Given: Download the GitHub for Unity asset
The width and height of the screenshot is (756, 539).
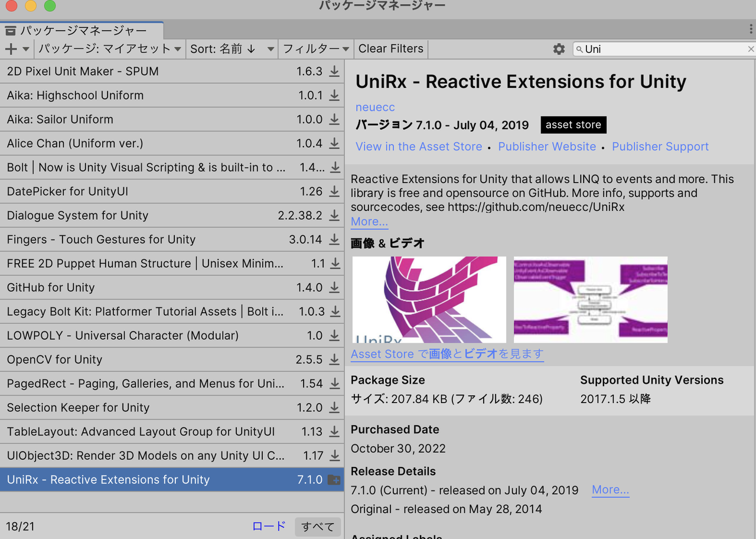Looking at the screenshot, I should (x=334, y=287).
